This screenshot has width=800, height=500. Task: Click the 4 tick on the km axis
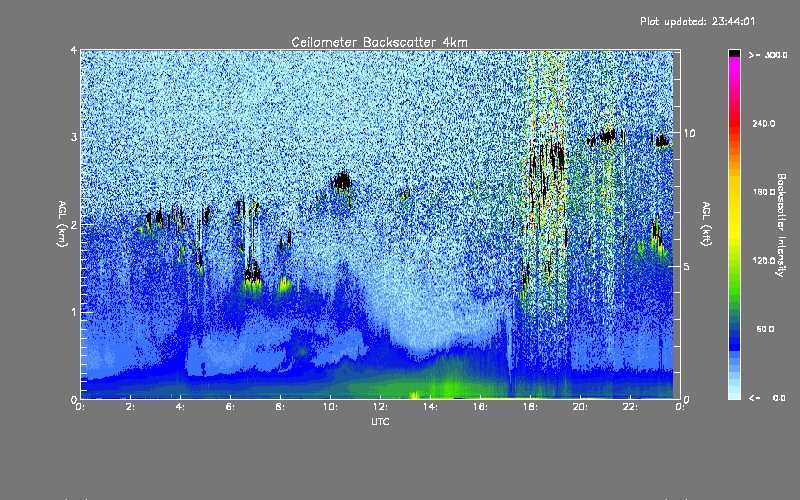(74, 50)
